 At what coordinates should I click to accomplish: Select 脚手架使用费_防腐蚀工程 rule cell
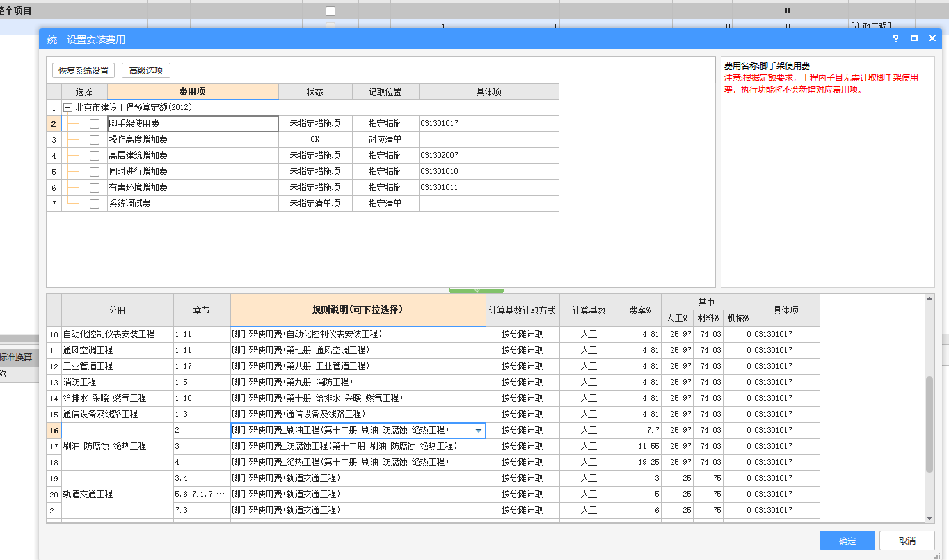pyautogui.click(x=358, y=447)
